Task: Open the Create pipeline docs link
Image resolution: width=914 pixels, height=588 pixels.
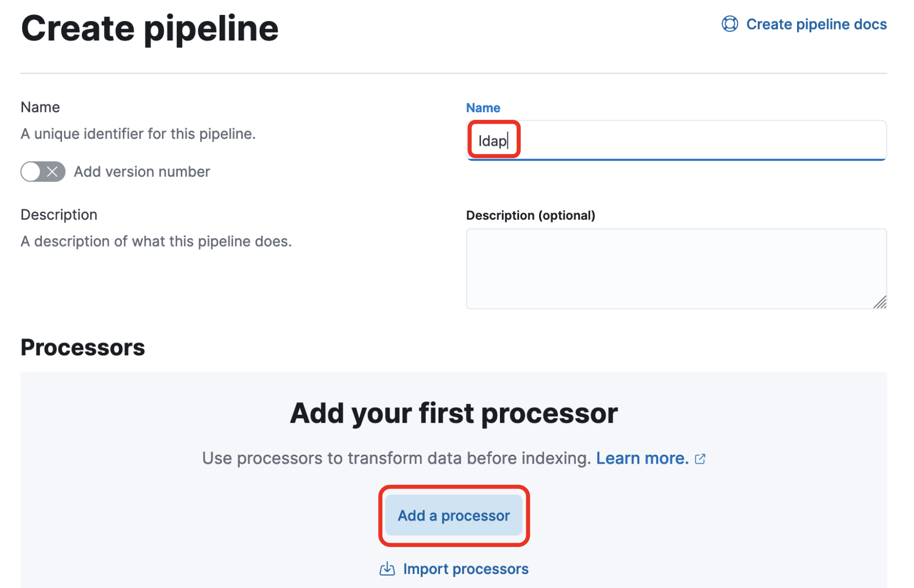Action: coord(816,24)
